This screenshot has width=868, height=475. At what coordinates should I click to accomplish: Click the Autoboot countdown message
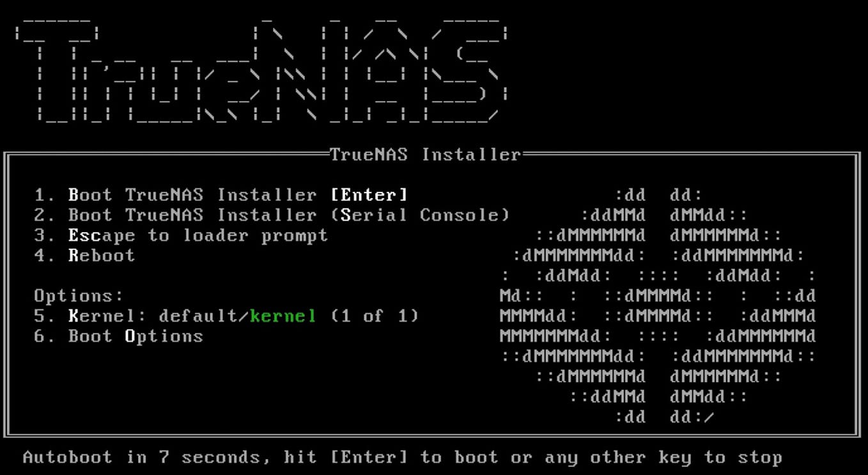tap(403, 458)
